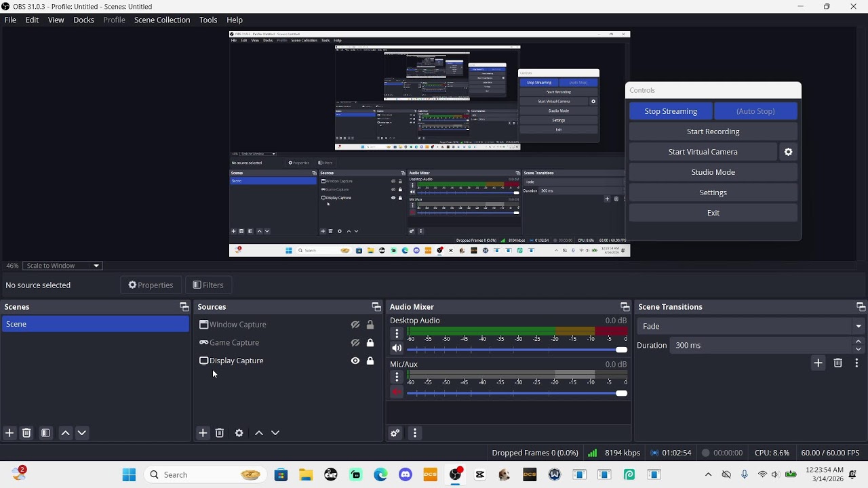
Task: Click the taskbar Search box
Action: point(205,474)
